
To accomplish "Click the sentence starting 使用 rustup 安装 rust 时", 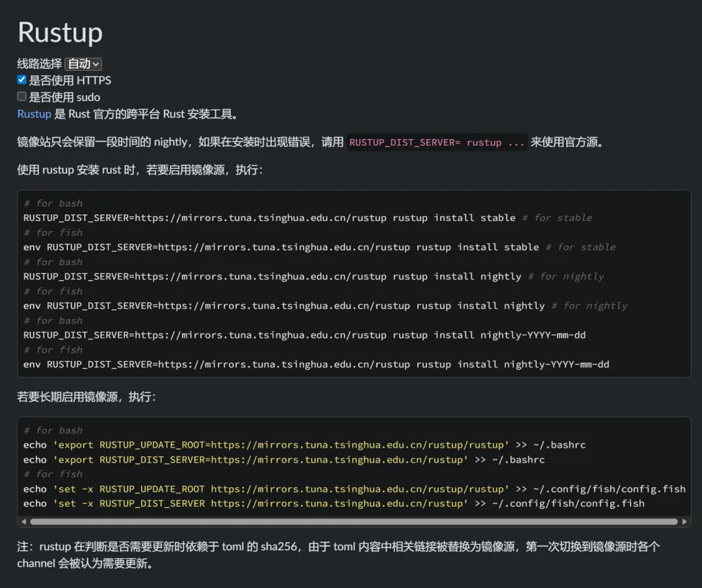I will (x=140, y=170).
